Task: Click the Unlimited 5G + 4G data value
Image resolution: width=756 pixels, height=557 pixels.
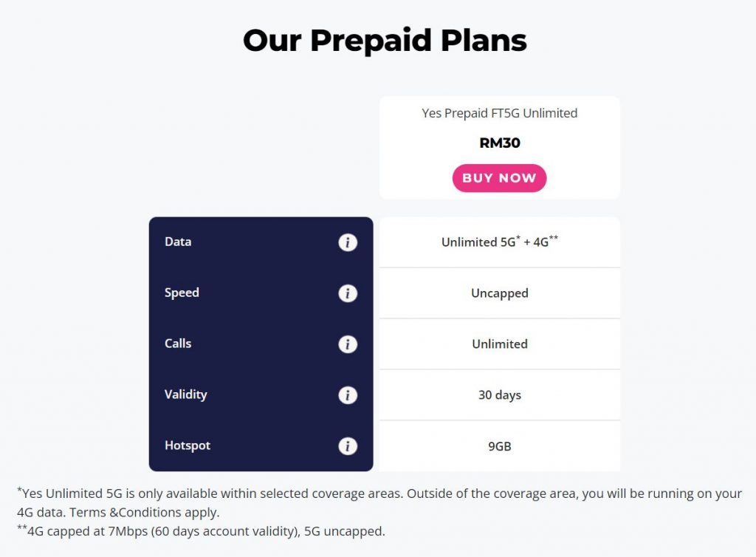Action: tap(499, 242)
